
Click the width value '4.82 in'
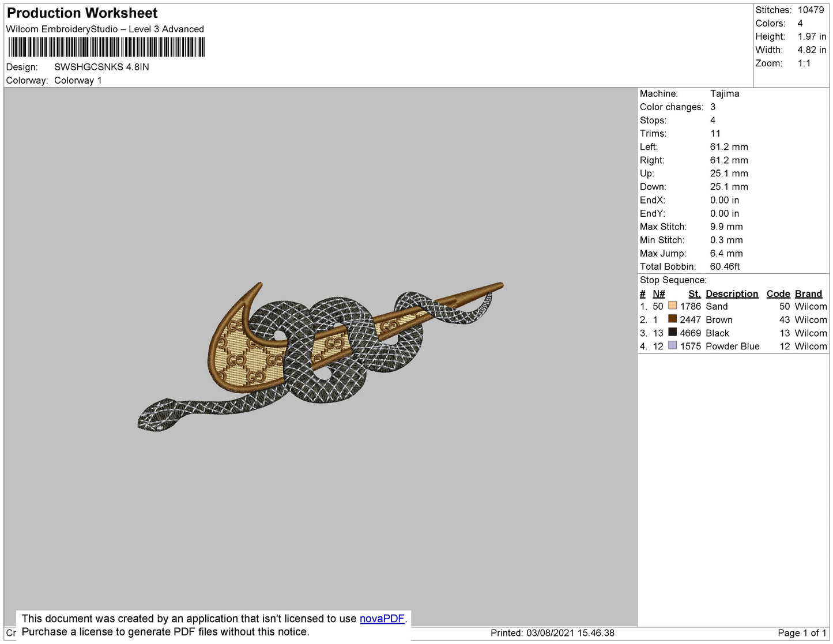812,50
